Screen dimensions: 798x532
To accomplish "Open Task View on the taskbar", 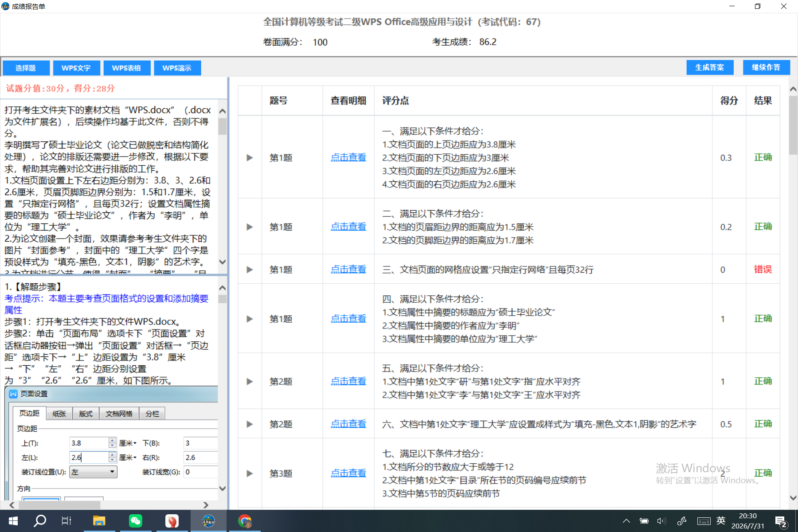I will point(66,521).
